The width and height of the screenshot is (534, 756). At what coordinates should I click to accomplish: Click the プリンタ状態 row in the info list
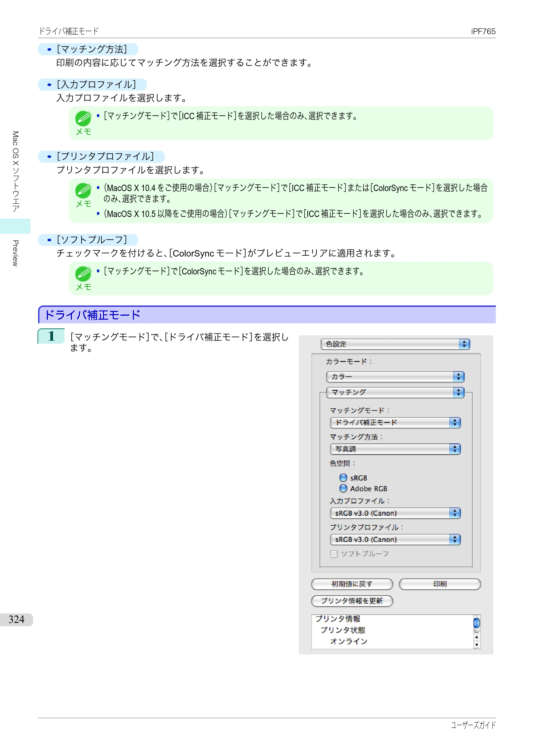click(x=343, y=630)
